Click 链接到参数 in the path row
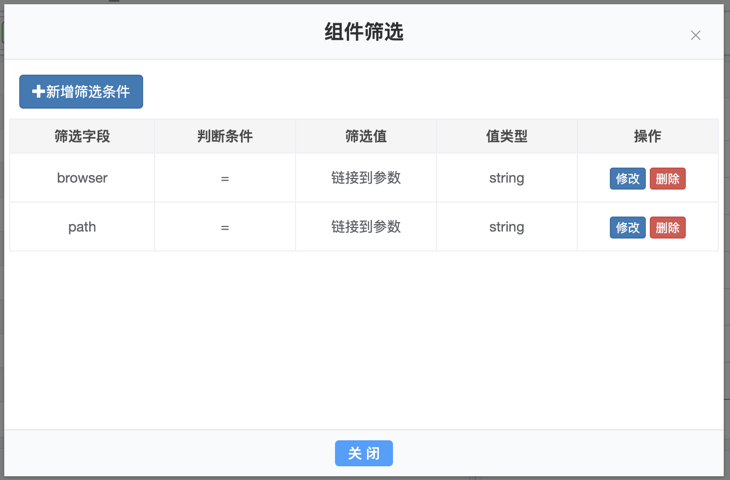The width and height of the screenshot is (730, 480). 366,227
